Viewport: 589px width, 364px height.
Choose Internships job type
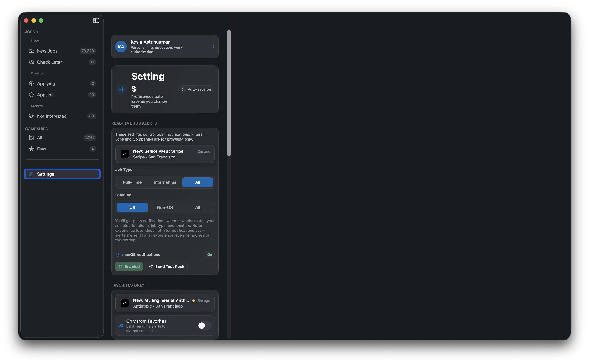point(165,182)
